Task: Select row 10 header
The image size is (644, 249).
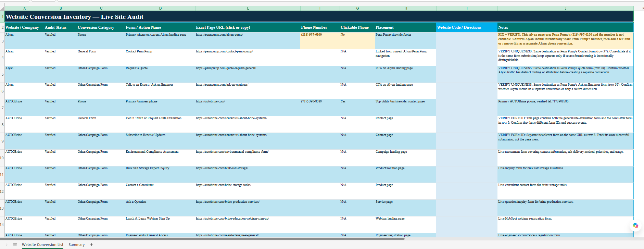Action: (2, 158)
